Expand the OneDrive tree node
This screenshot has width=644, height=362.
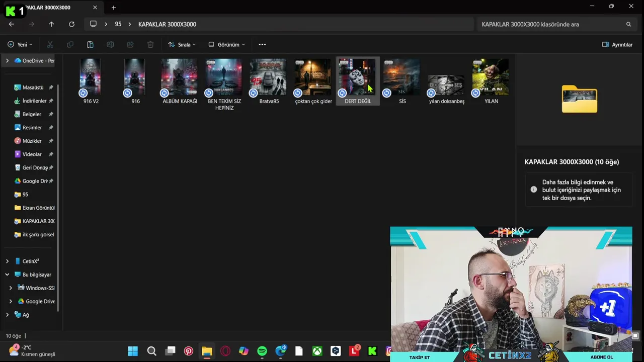coord(7,61)
